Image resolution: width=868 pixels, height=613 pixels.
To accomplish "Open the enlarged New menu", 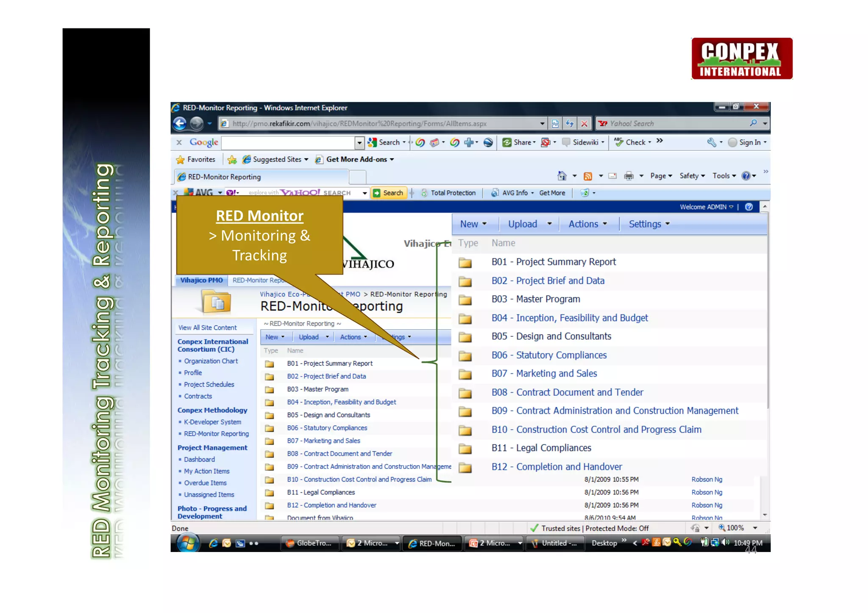I will (x=473, y=224).
